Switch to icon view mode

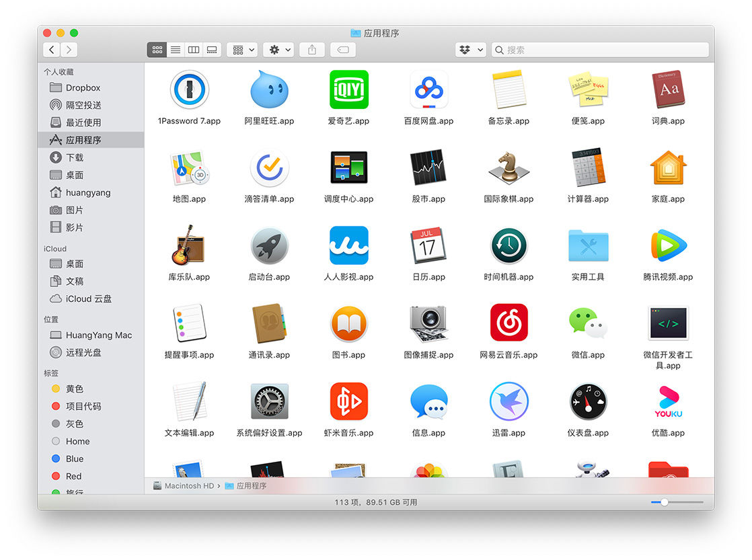coord(157,50)
